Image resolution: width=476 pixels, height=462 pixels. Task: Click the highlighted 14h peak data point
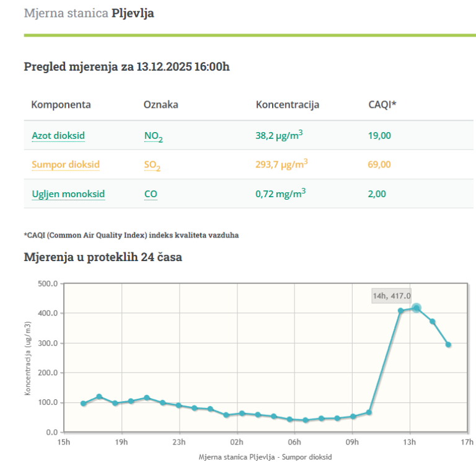pyautogui.click(x=416, y=308)
